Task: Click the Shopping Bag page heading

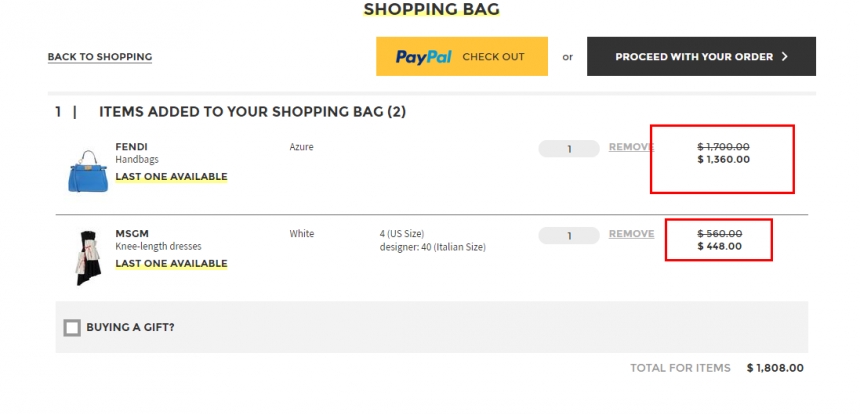Action: 432,9
